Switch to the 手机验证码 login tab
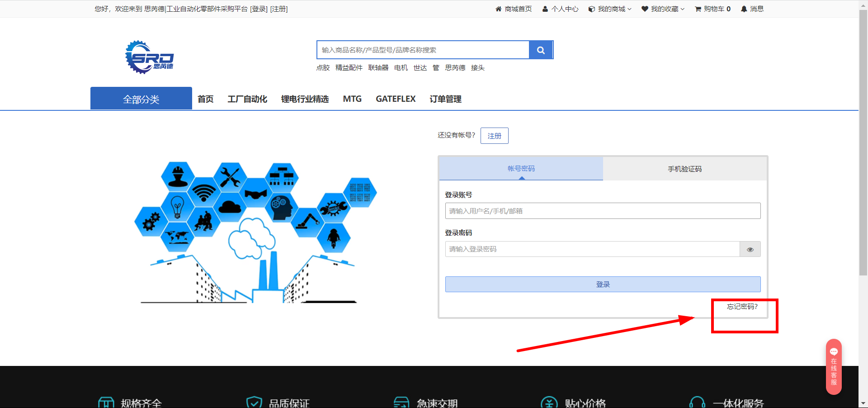The image size is (868, 408). tap(684, 169)
